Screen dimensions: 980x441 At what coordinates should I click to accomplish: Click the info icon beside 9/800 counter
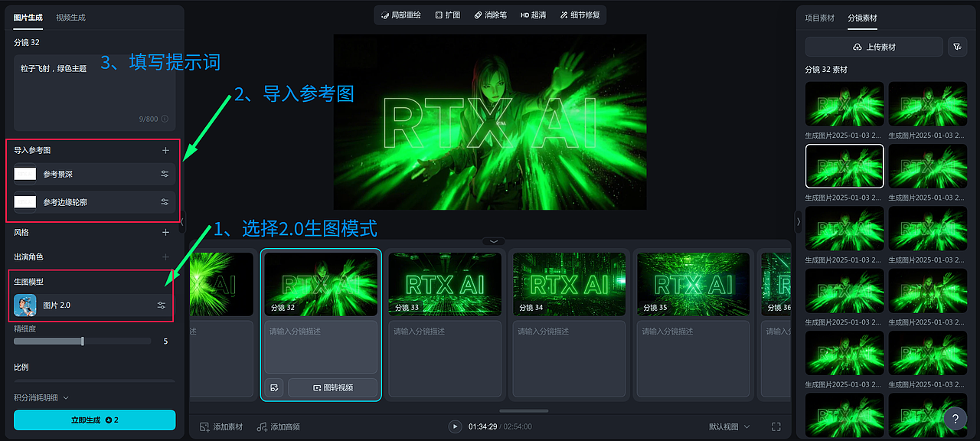165,119
